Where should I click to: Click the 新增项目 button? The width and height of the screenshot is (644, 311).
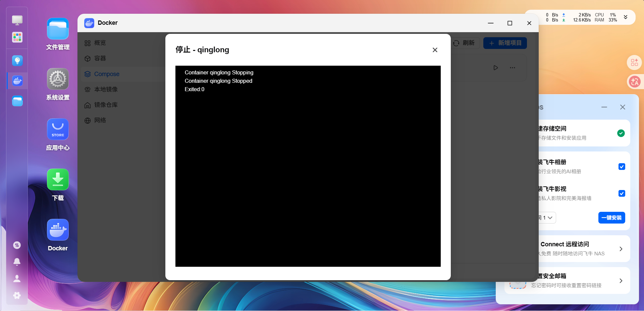pos(505,43)
